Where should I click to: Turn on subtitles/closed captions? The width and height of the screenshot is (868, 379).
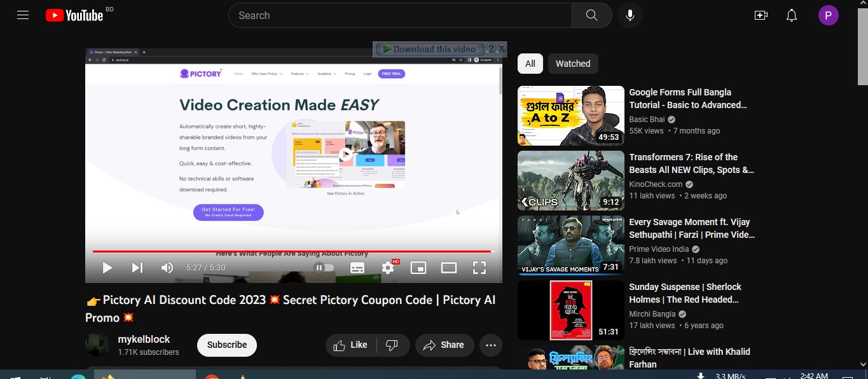coord(357,268)
